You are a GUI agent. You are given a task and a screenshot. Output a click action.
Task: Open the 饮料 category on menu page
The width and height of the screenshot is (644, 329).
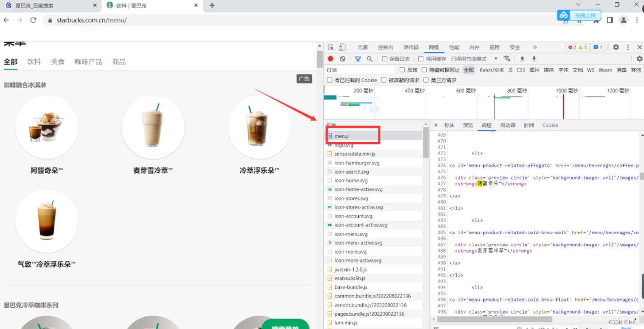click(34, 62)
